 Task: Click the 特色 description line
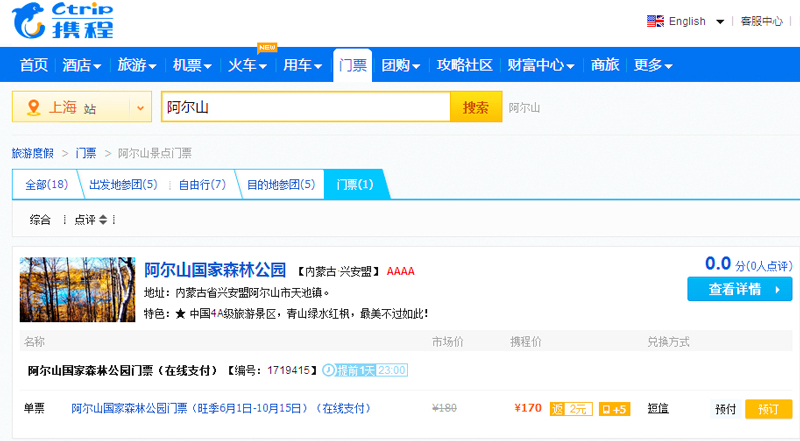(x=286, y=313)
